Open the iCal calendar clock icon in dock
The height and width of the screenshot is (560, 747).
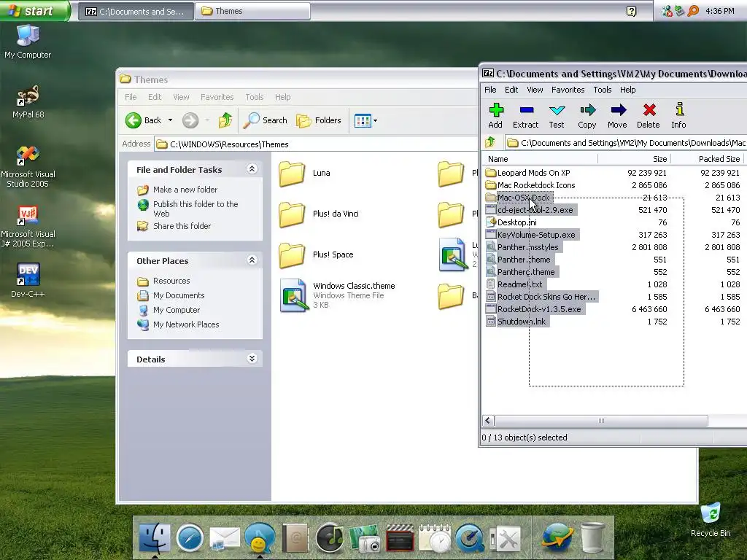(x=435, y=538)
